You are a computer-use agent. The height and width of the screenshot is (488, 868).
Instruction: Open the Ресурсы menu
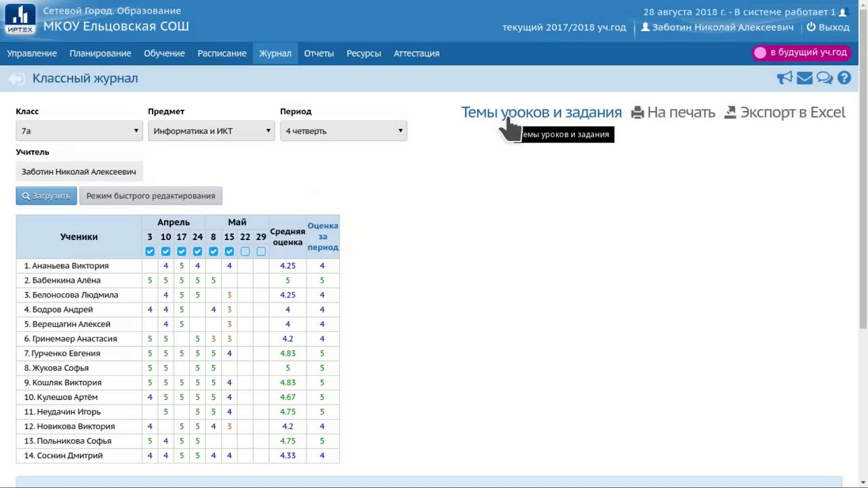click(x=363, y=54)
